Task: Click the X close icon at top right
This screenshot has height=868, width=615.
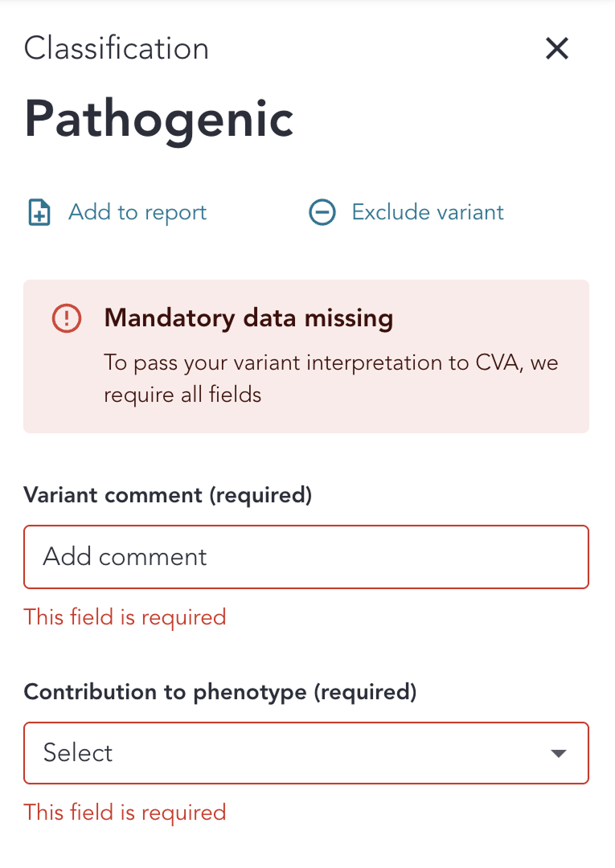Action: [556, 48]
